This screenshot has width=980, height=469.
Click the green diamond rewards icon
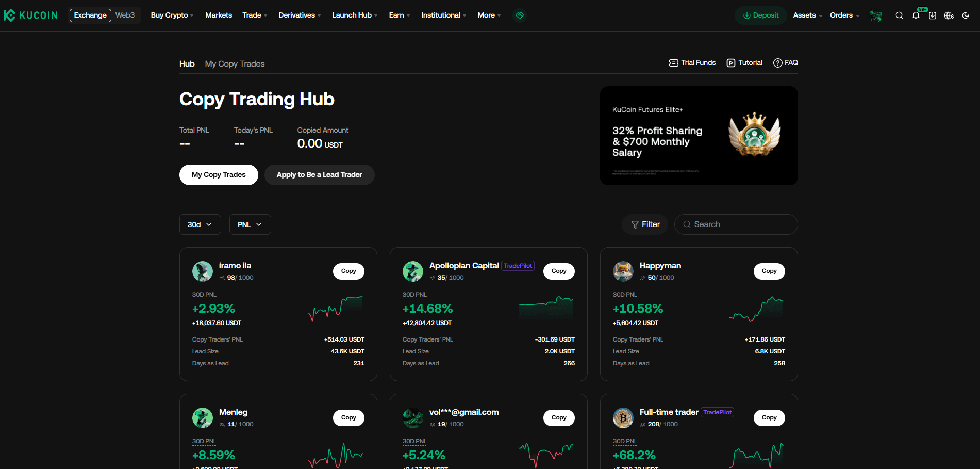[520, 15]
